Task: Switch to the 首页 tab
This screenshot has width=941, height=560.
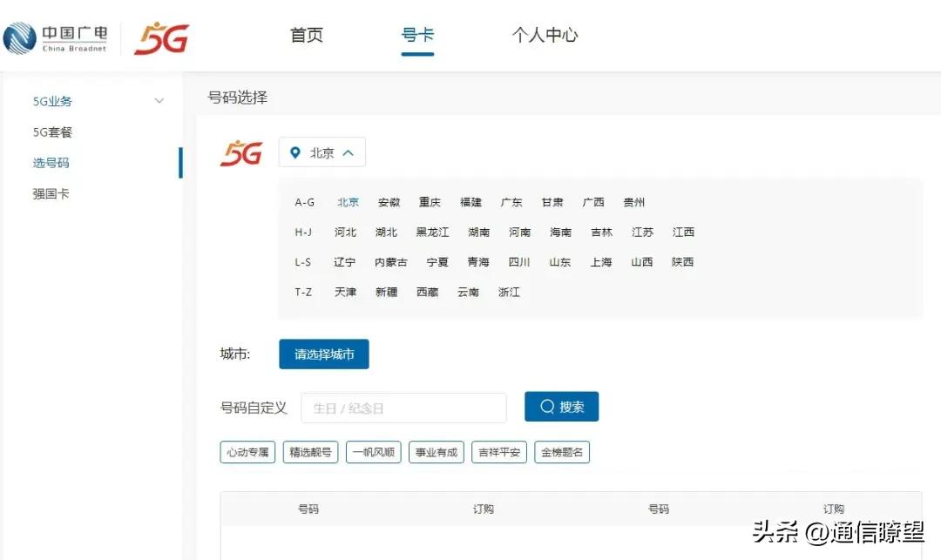Action: [306, 35]
